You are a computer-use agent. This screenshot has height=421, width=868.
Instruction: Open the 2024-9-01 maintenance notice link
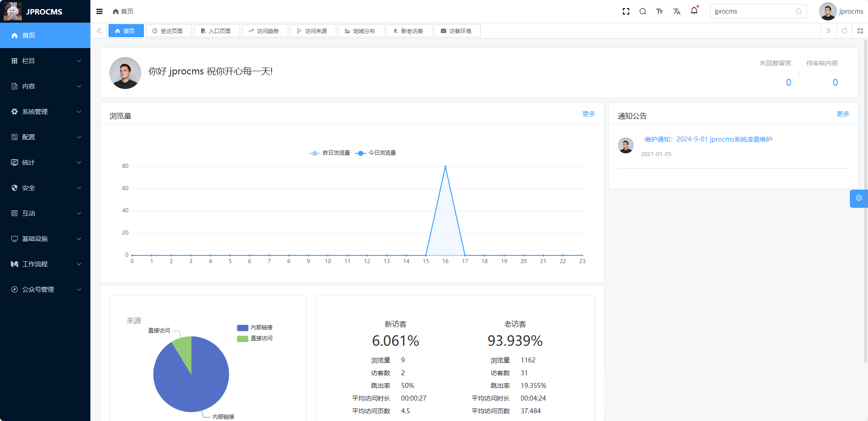[x=708, y=139]
